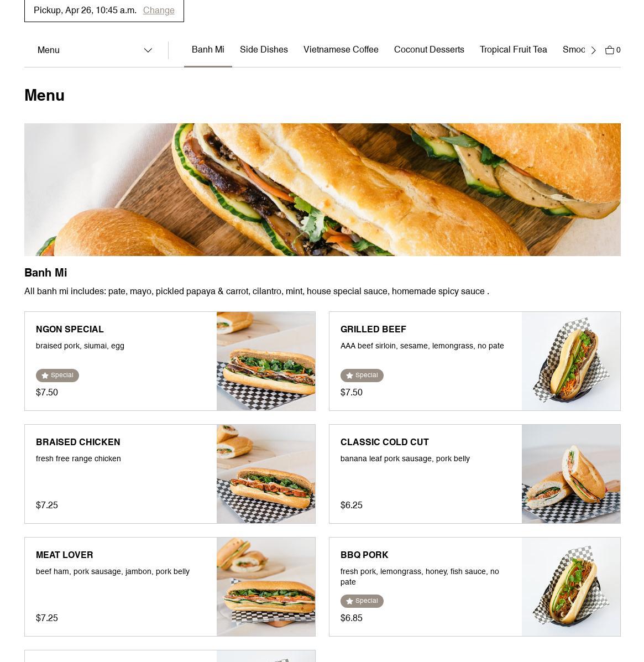The height and width of the screenshot is (662, 644).
Task: Click the Special star badge on BBQ Pork
Action: [x=362, y=601]
